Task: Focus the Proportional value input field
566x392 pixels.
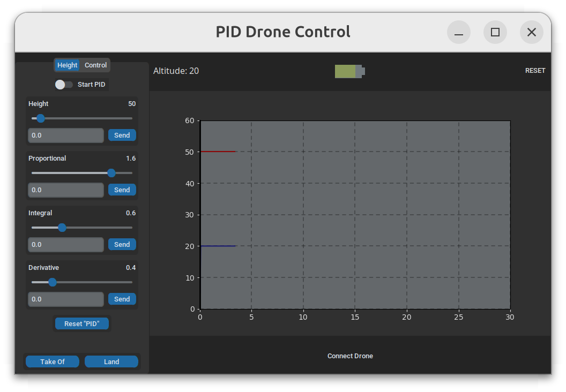Action: coord(66,190)
